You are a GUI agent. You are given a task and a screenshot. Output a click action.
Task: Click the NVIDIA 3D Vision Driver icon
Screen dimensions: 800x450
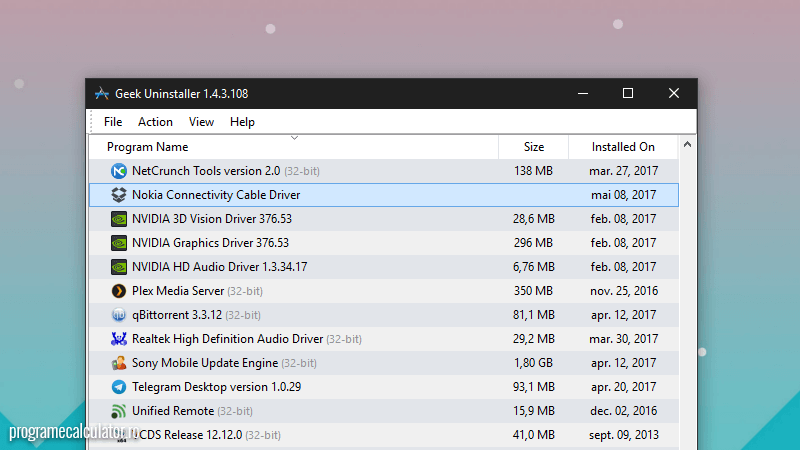click(x=119, y=219)
